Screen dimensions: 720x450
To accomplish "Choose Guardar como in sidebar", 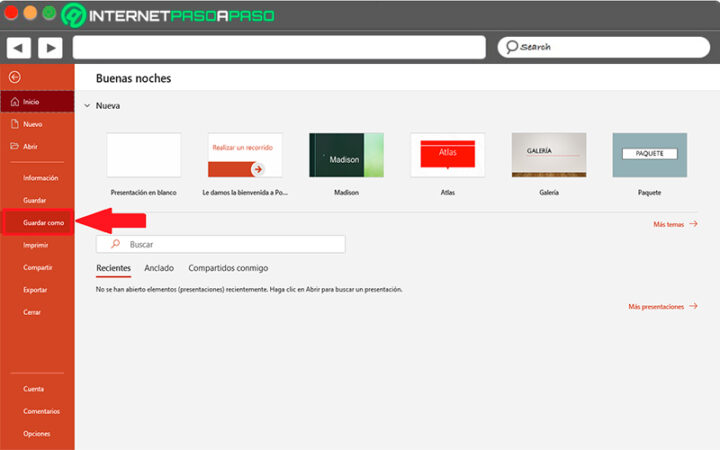I will tap(43, 222).
